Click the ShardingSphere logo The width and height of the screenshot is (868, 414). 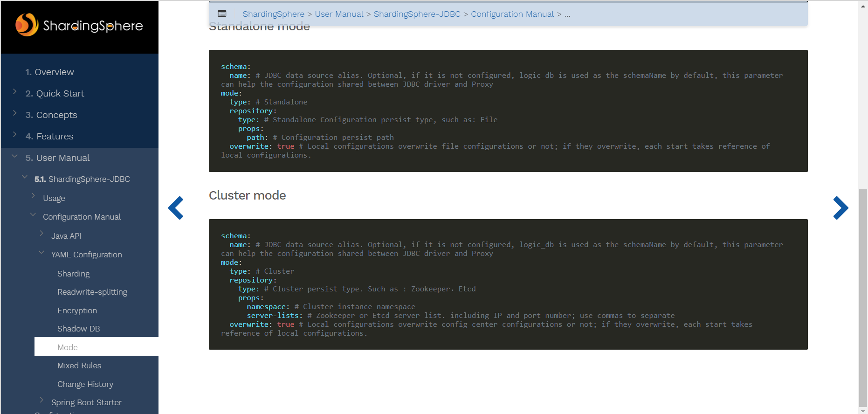click(79, 25)
